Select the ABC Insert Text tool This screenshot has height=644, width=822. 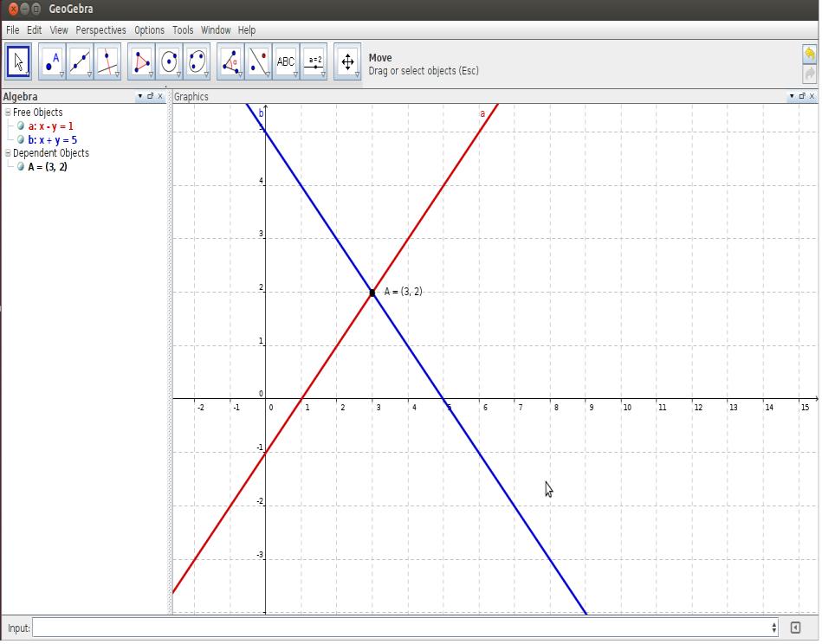286,61
